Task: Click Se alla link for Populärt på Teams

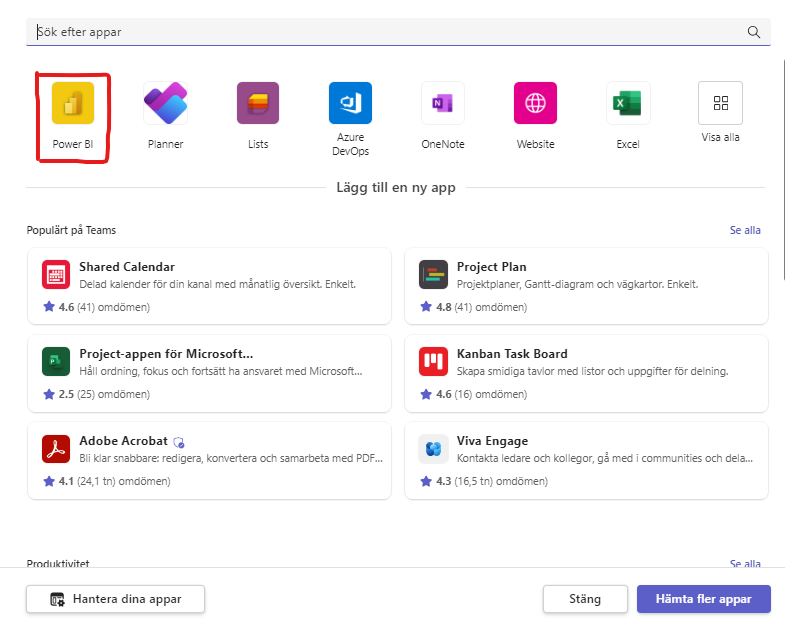Action: (745, 230)
